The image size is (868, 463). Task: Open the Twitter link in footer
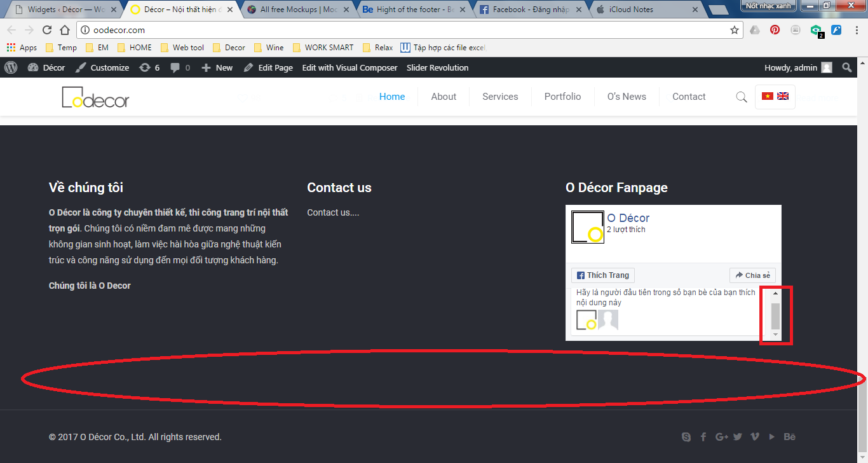pos(738,437)
